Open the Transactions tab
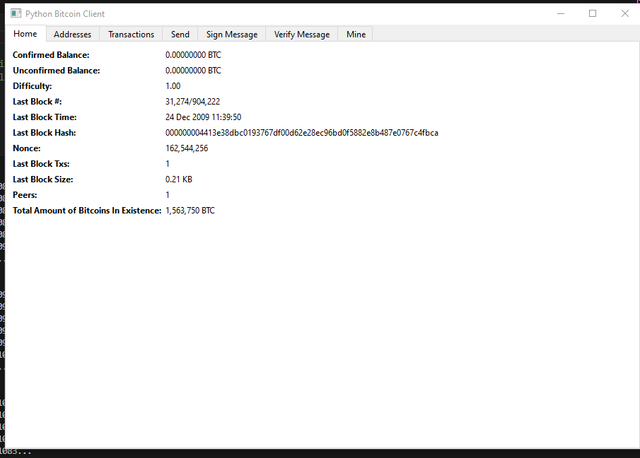The width and height of the screenshot is (640, 458). point(131,34)
